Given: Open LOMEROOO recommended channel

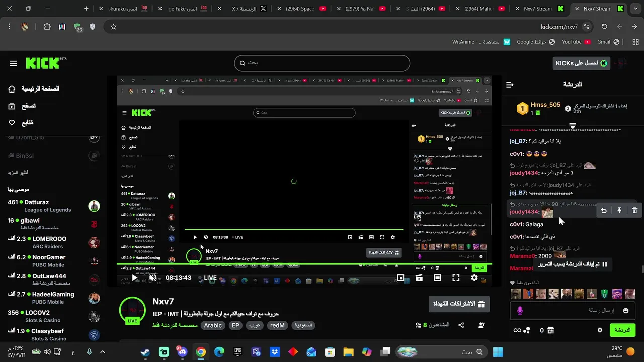Looking at the screenshot, I should (x=53, y=242).
